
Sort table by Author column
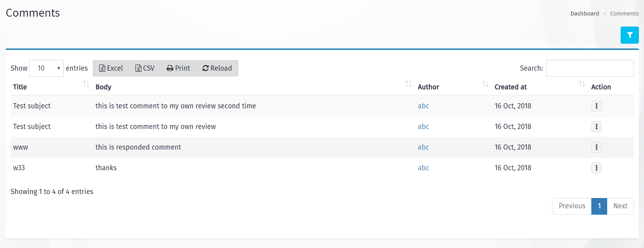[x=453, y=87]
